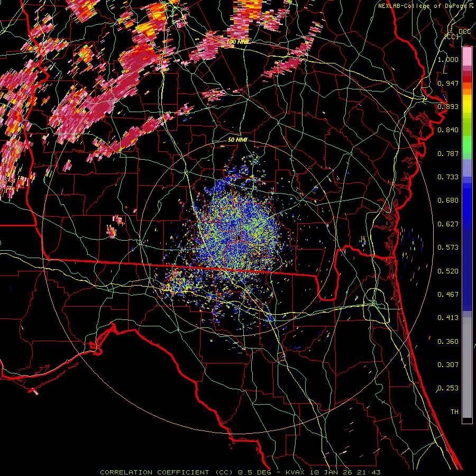
Task: Click the DEC label above the color scale
Action: pyautogui.click(x=464, y=32)
